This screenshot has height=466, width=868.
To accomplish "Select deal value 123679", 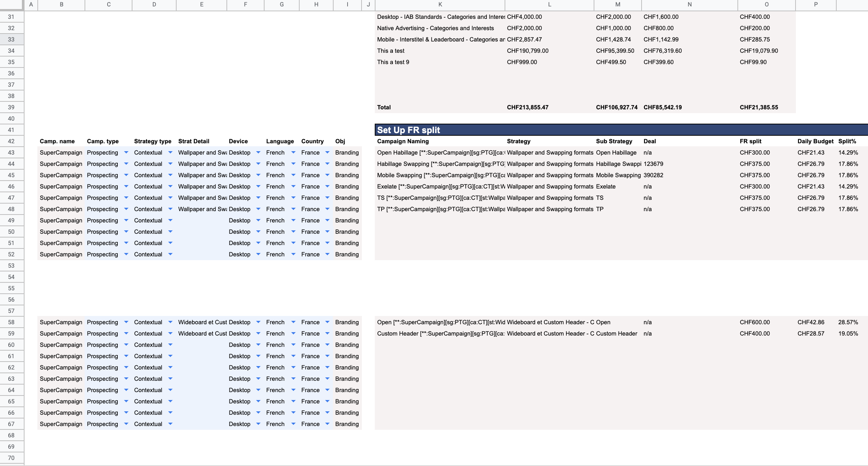I will tap(689, 164).
